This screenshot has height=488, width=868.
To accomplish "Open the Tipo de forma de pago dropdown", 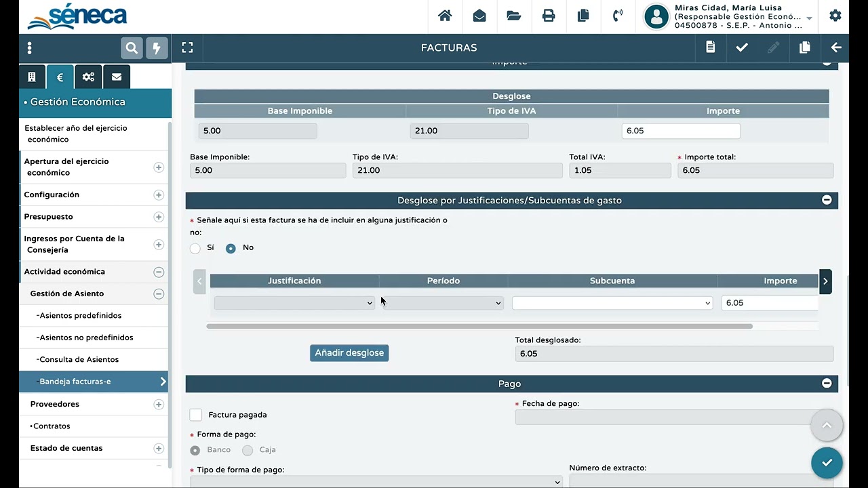I will (376, 482).
